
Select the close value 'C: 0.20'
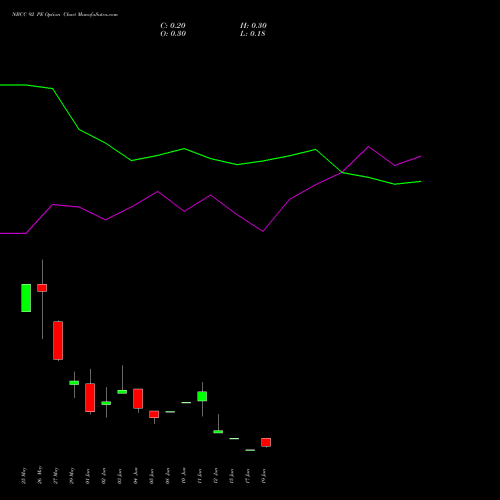(173, 26)
